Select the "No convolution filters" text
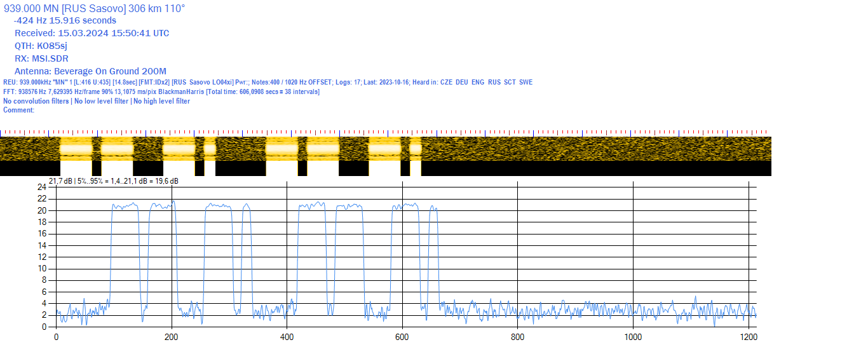 click(36, 102)
